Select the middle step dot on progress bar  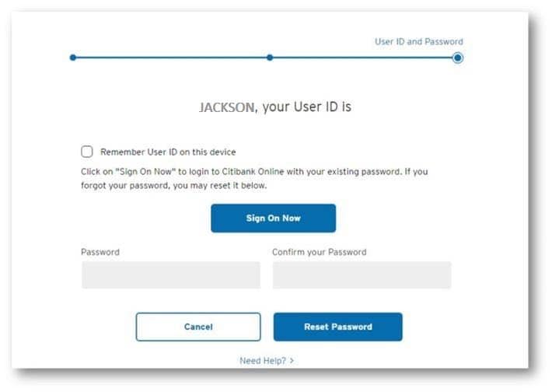(269, 58)
